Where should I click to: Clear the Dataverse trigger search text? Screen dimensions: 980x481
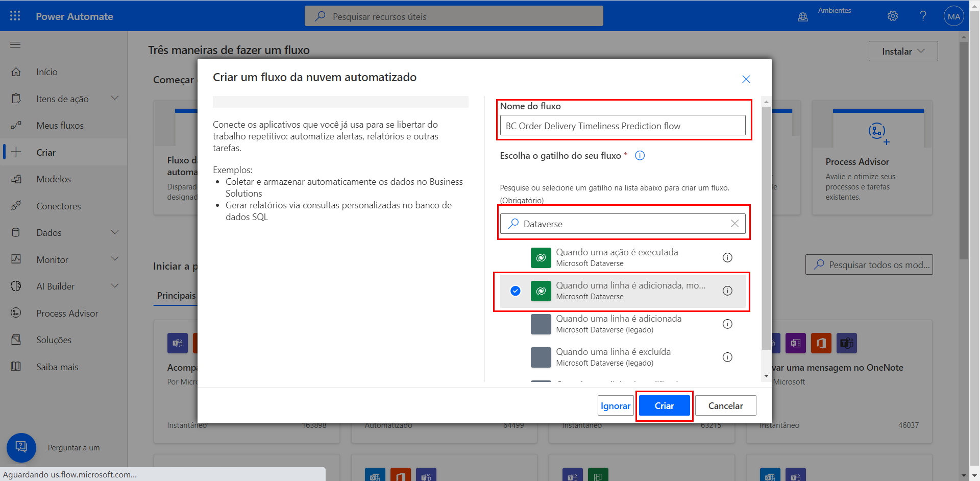[734, 224]
